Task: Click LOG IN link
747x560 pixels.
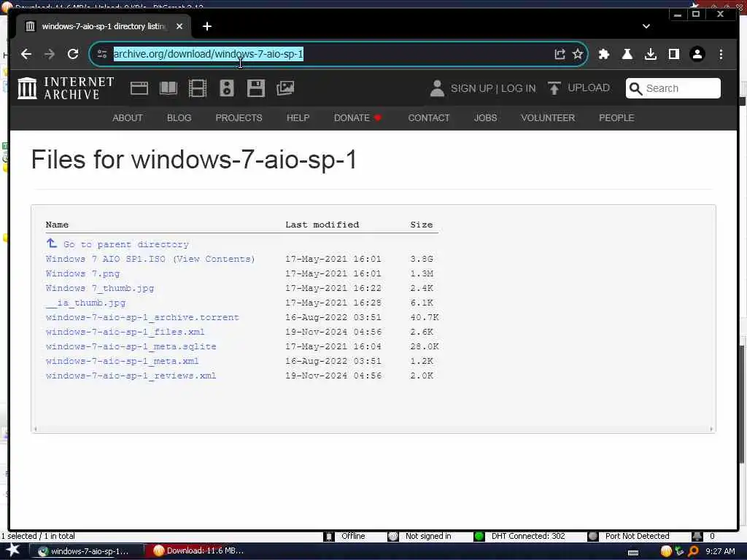Action: [x=519, y=88]
